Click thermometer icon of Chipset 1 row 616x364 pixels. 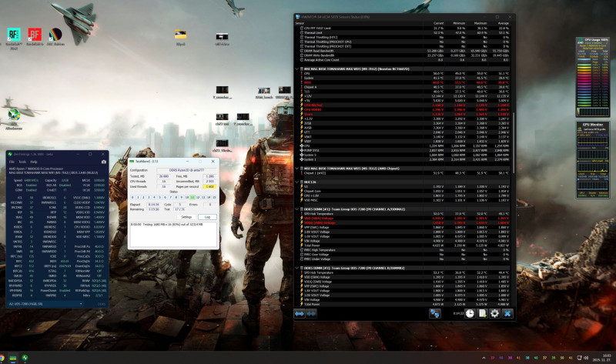click(x=302, y=173)
